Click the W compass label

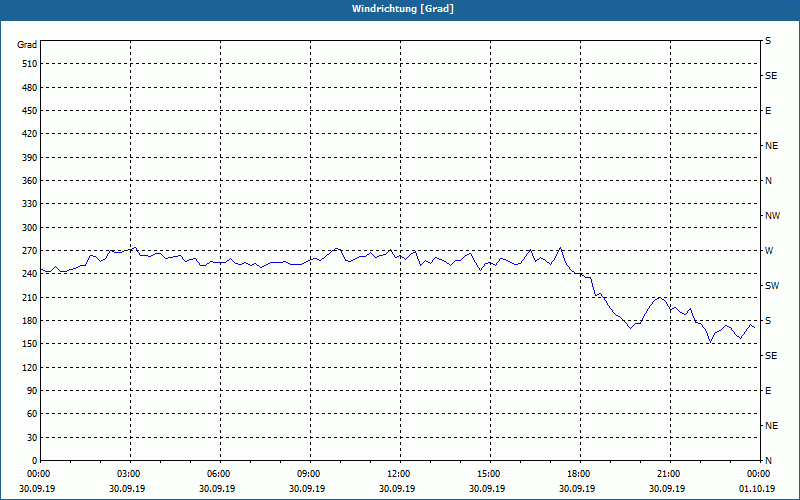(x=769, y=251)
